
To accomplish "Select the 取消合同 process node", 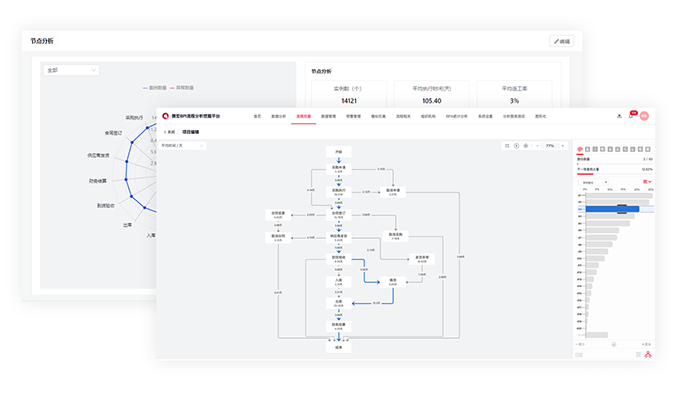I will point(278,238).
